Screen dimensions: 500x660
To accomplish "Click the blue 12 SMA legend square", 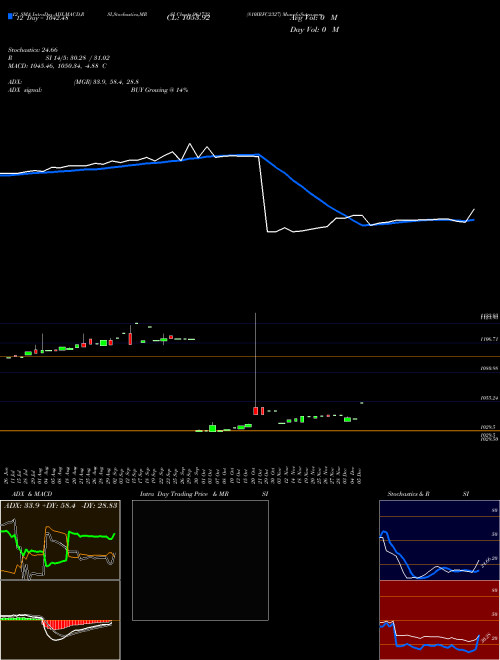I will tap(10, 17).
